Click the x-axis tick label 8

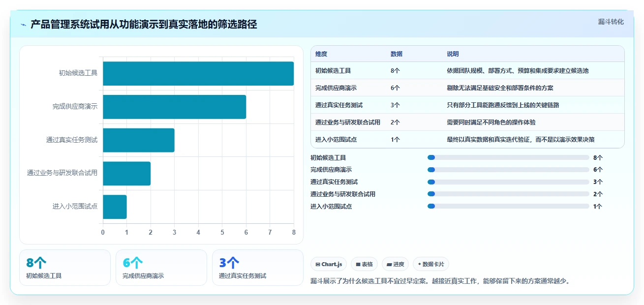tap(294, 232)
